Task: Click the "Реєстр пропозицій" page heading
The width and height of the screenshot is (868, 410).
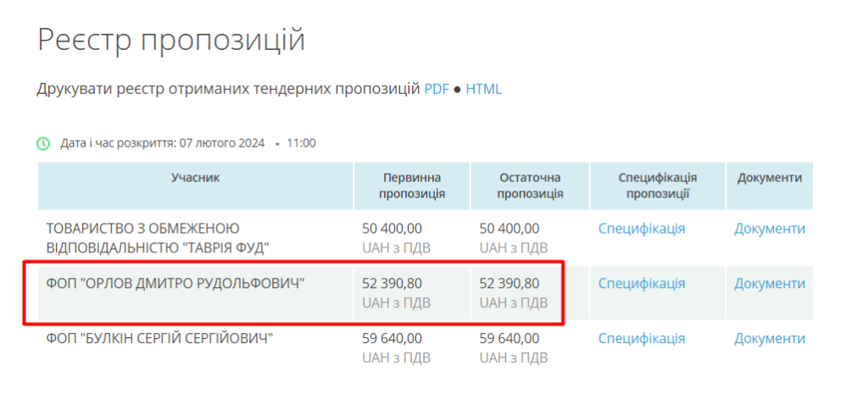Action: coord(171,40)
